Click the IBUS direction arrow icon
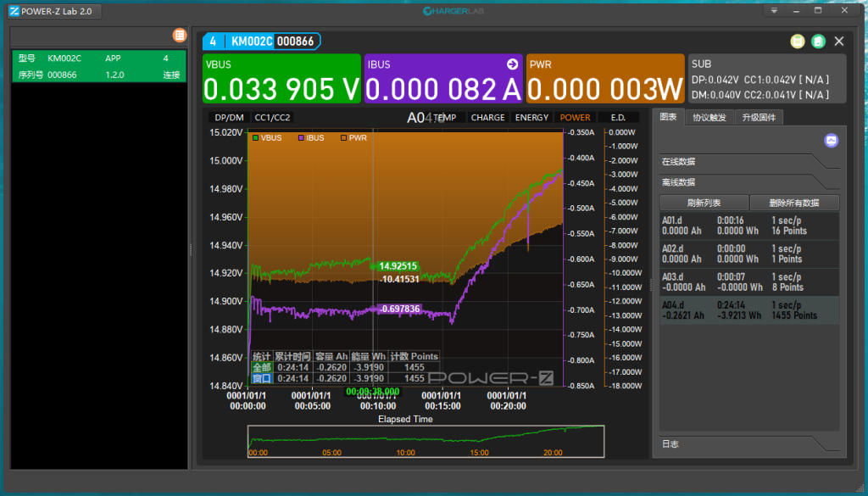The width and height of the screenshot is (868, 496). pos(512,64)
